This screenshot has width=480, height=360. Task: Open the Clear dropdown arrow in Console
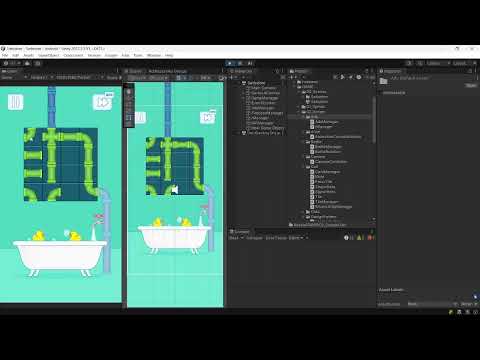tap(242, 238)
